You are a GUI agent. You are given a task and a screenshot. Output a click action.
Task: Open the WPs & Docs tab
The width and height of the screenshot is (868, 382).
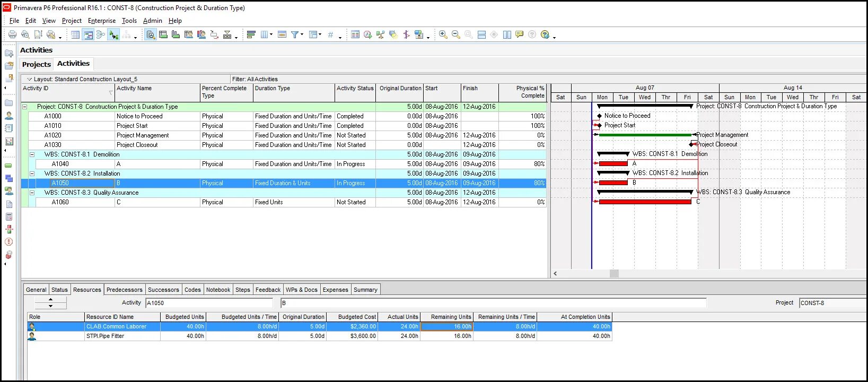(x=302, y=290)
